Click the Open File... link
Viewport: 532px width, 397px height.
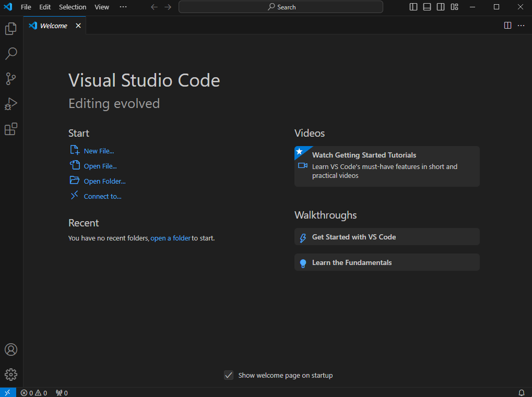point(100,166)
